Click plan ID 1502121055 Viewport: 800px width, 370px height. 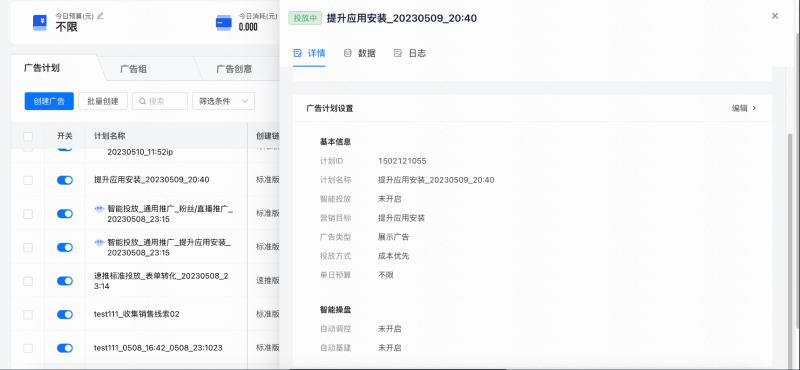(x=402, y=161)
